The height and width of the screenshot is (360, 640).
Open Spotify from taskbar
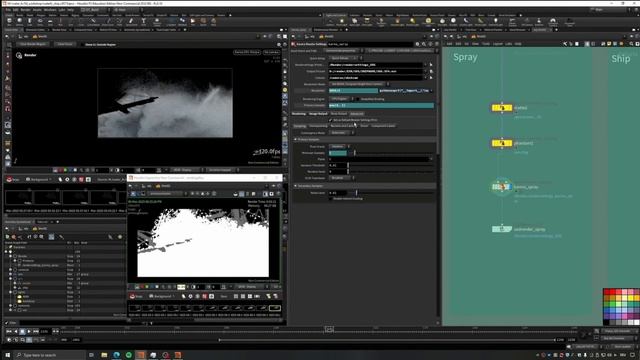click(x=129, y=355)
